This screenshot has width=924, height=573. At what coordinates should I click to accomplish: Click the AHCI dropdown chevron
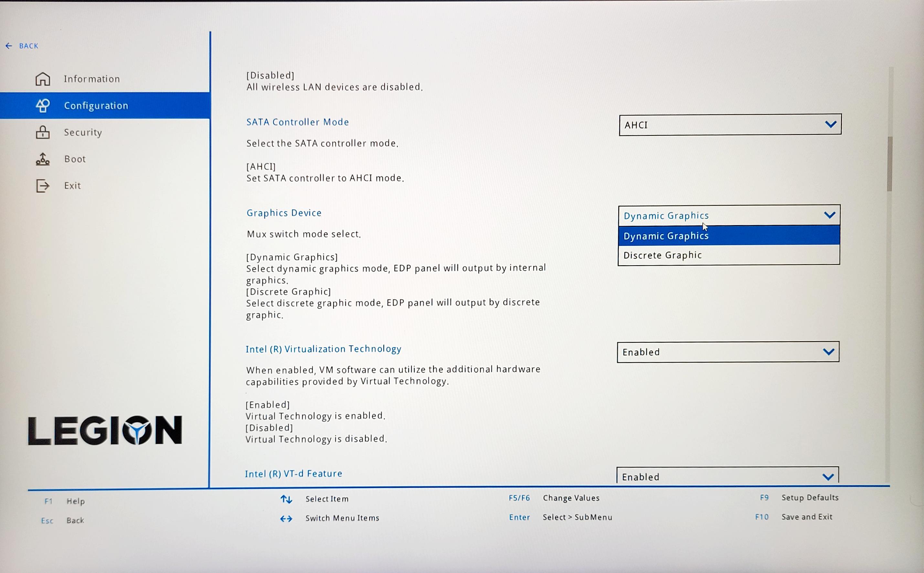830,124
